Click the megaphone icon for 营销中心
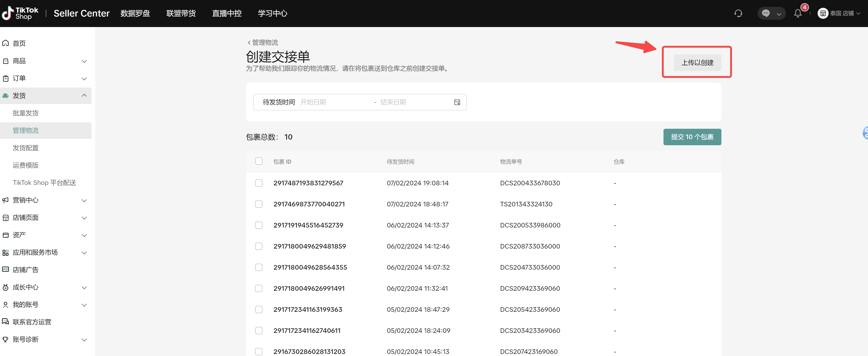The height and width of the screenshot is (356, 868). (x=6, y=200)
